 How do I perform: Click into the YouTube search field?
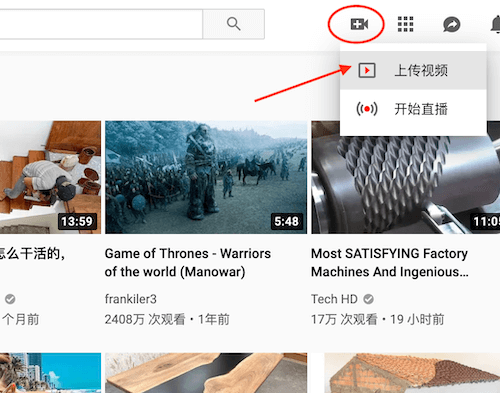[x=101, y=24]
